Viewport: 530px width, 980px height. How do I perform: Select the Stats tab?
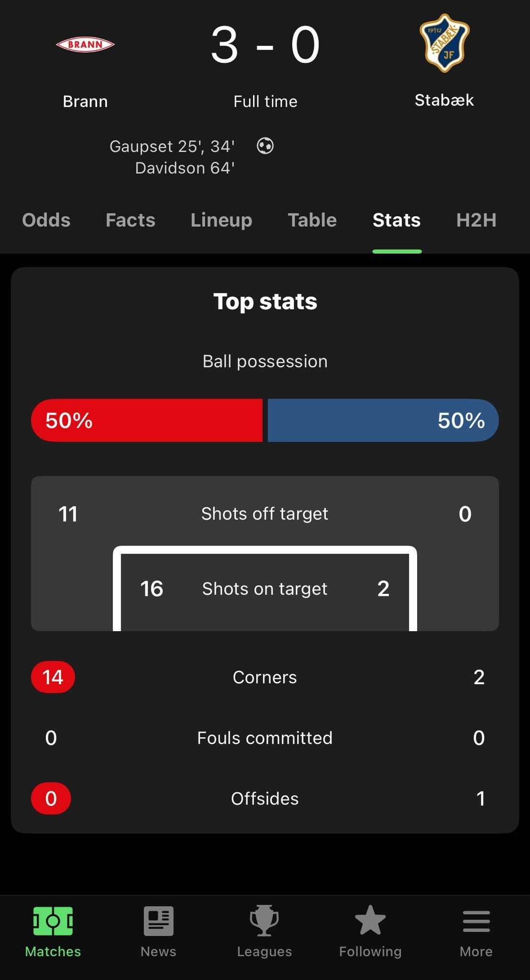(x=397, y=220)
